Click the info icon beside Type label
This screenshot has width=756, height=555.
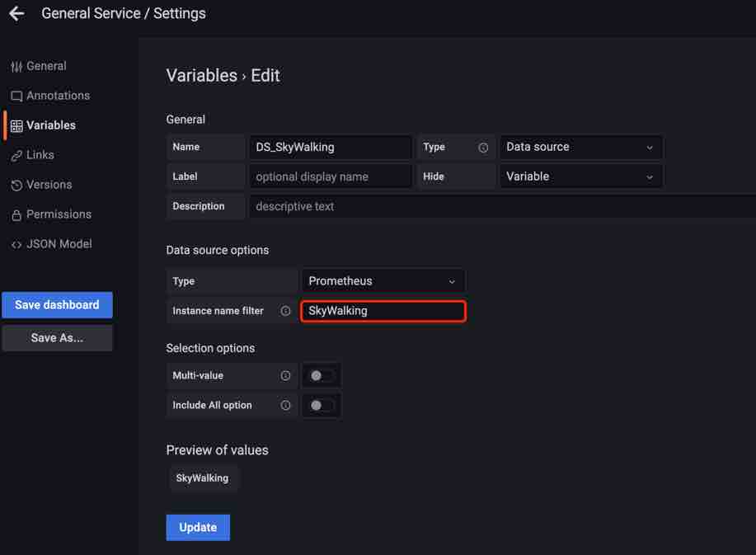tap(483, 148)
